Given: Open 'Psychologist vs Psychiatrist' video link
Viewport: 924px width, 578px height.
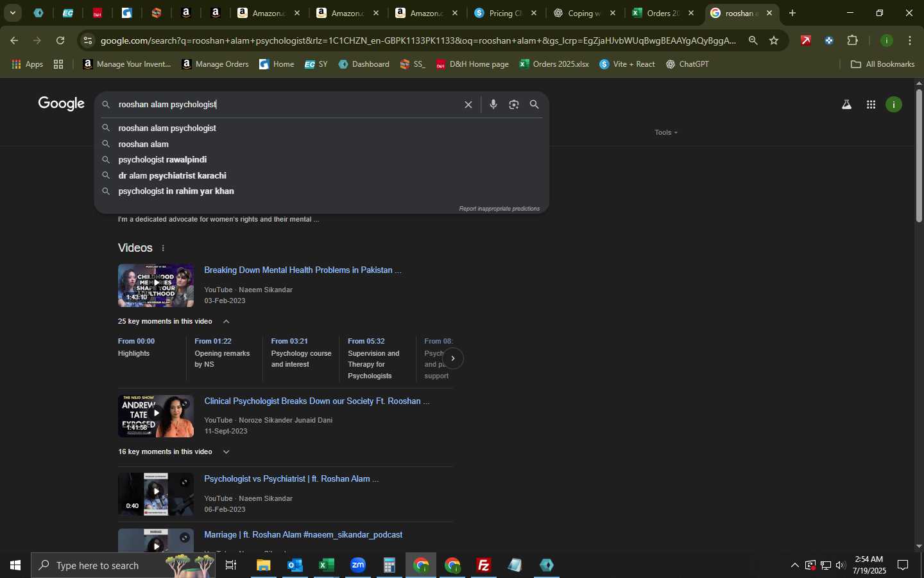Looking at the screenshot, I should coord(291,479).
